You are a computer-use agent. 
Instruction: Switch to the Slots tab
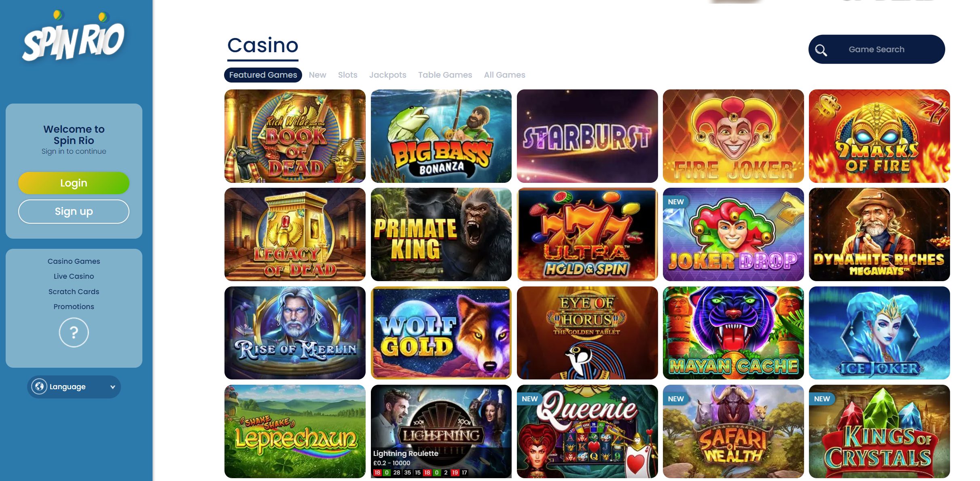(347, 75)
